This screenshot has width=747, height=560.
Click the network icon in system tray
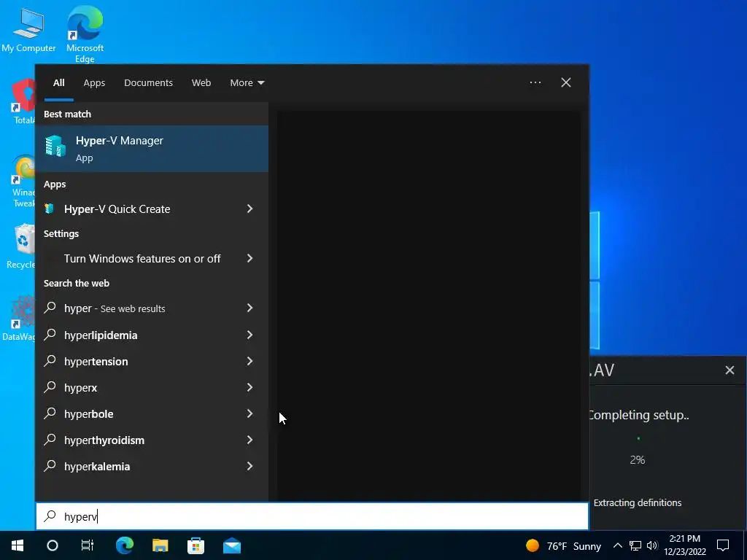pyautogui.click(x=635, y=545)
